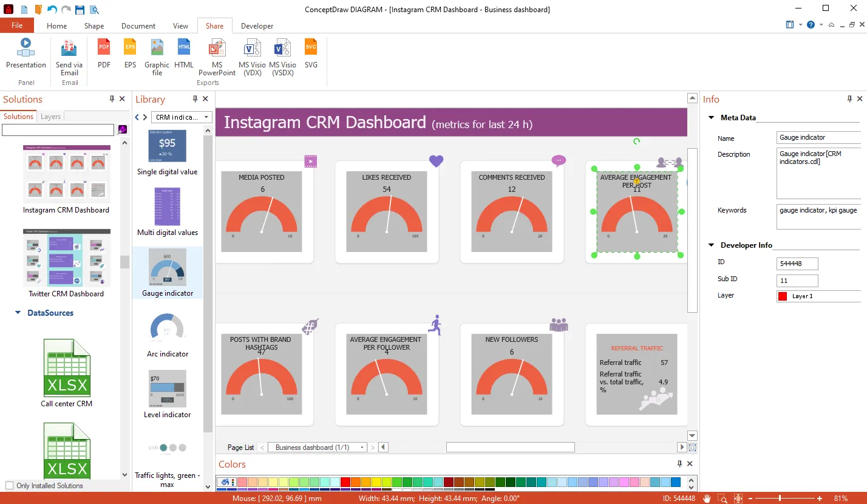This screenshot has height=504, width=867.
Task: Export the diagram as PDF
Action: [x=103, y=56]
